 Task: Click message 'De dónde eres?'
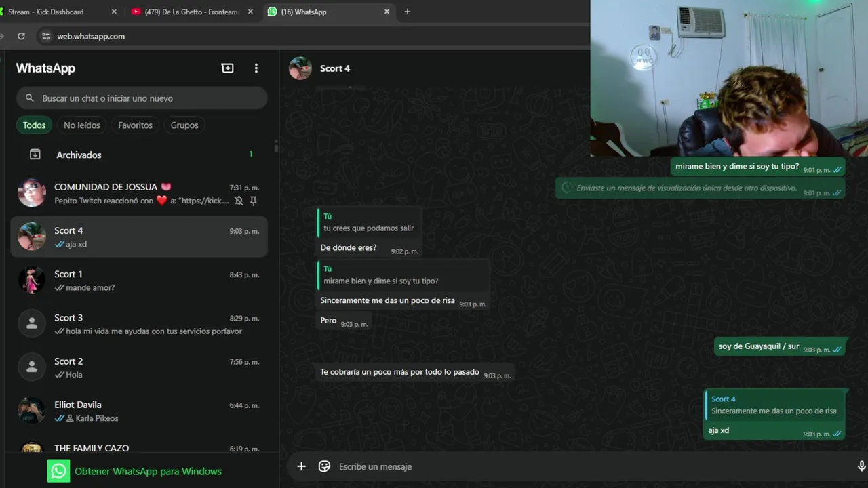point(349,247)
